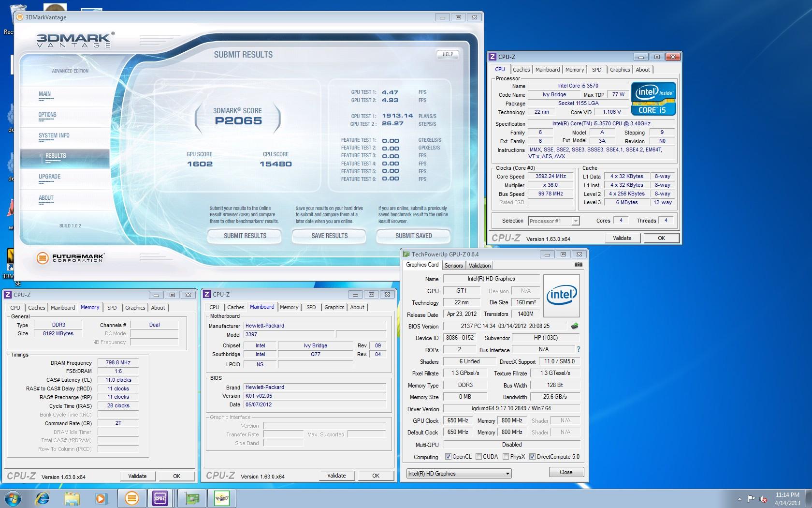This screenshot has width=812, height=508.
Task: Open the Mainboard tab in CPU-Z Memory window
Action: point(63,308)
